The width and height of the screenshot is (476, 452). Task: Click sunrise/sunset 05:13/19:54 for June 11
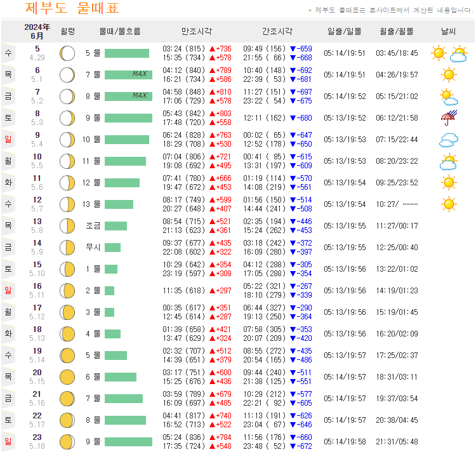(x=345, y=183)
